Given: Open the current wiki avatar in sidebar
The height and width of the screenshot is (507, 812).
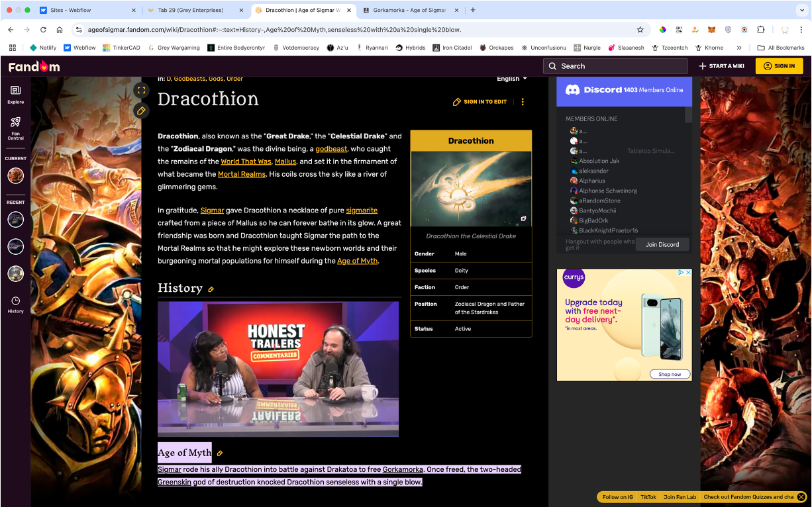Looking at the screenshot, I should point(16,175).
